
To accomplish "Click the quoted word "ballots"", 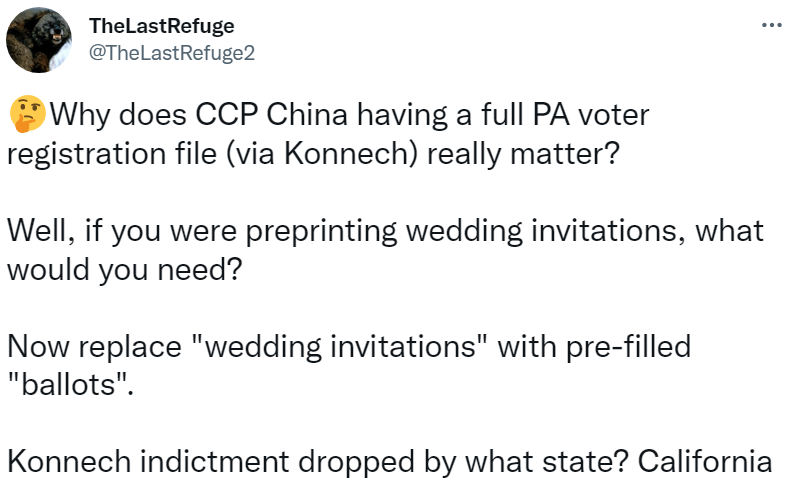I will pyautogui.click(x=70, y=387).
